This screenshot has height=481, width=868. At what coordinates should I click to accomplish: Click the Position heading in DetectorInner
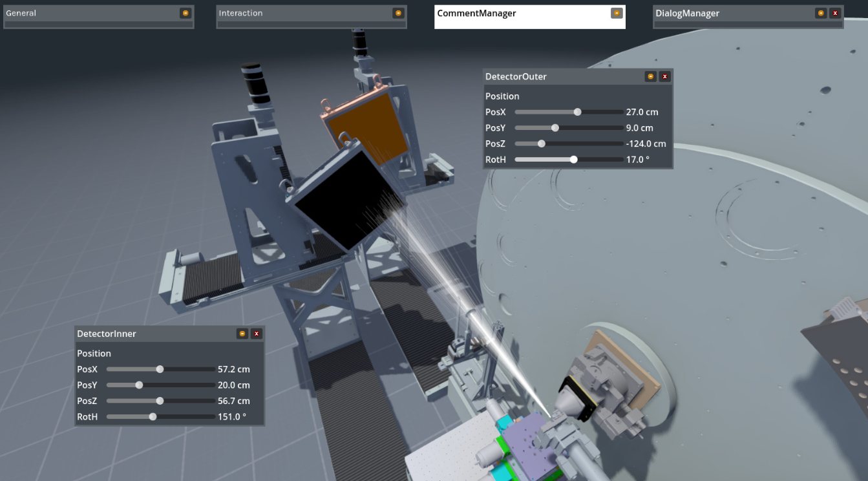[94, 354]
